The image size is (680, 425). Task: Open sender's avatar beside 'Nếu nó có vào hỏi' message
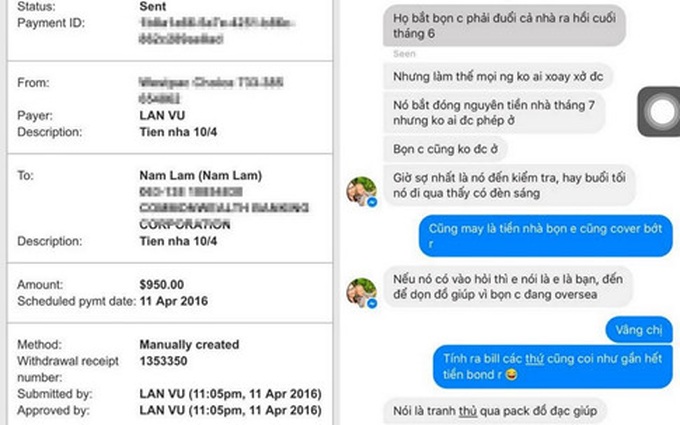[361, 292]
